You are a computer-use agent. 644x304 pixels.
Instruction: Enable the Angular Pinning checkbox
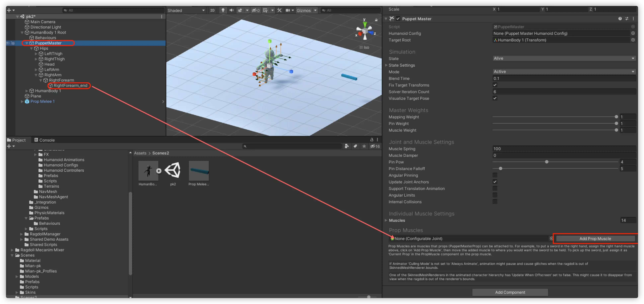(x=495, y=175)
